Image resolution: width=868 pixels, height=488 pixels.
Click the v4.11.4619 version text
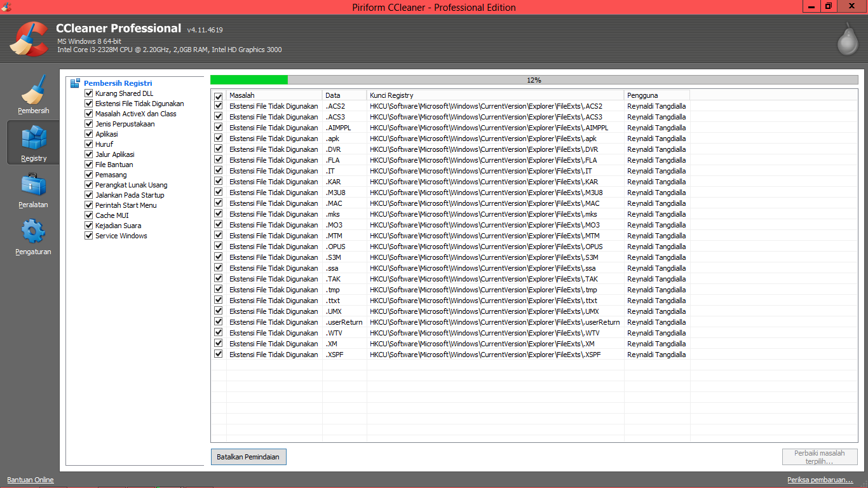tap(205, 30)
